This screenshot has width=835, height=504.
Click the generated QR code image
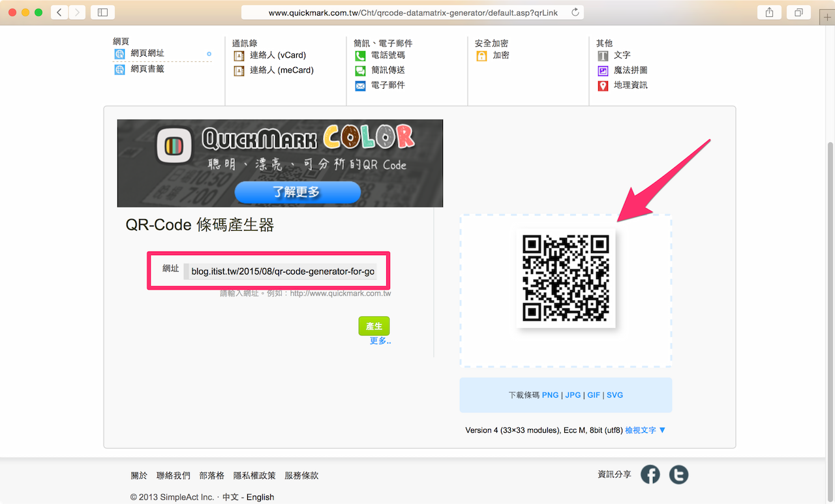tap(566, 278)
